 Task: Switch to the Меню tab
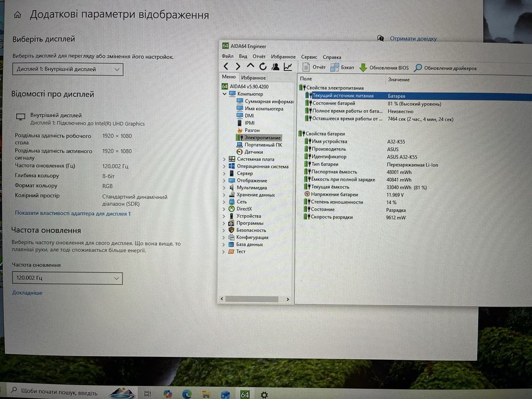229,77
